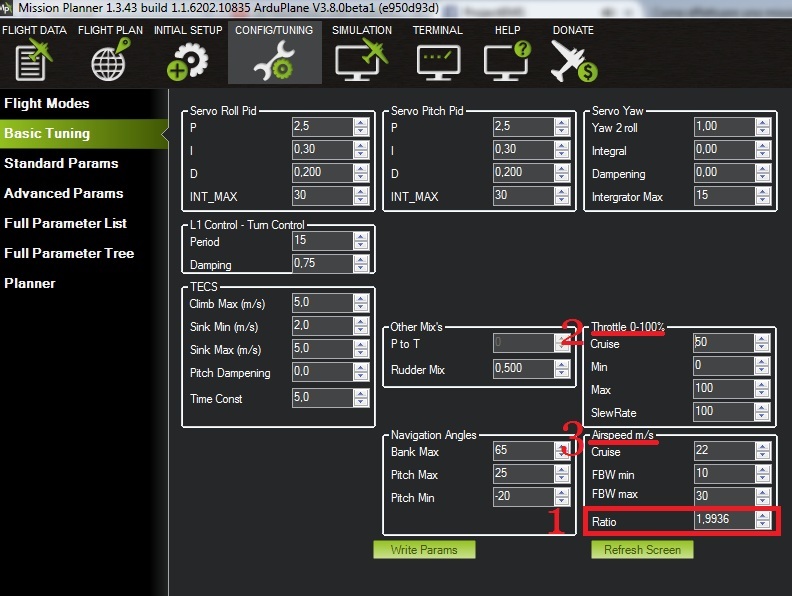Adjust TECS Pitch Dampening stepper
This screenshot has height=596, width=792.
point(361,372)
